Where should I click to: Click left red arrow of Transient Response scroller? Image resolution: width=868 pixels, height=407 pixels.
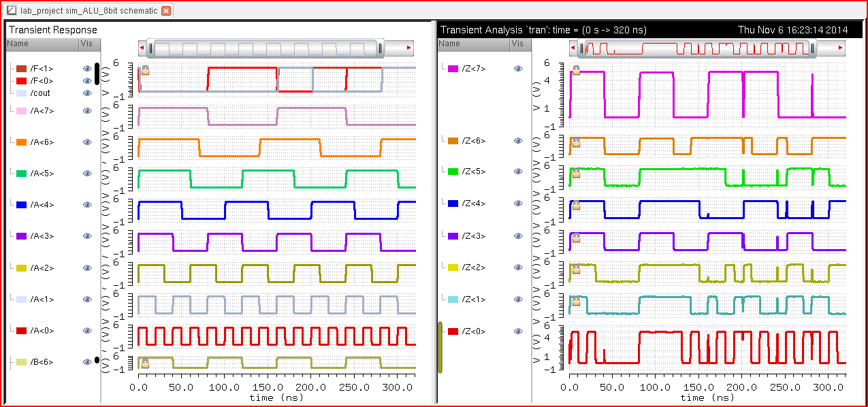pyautogui.click(x=142, y=48)
